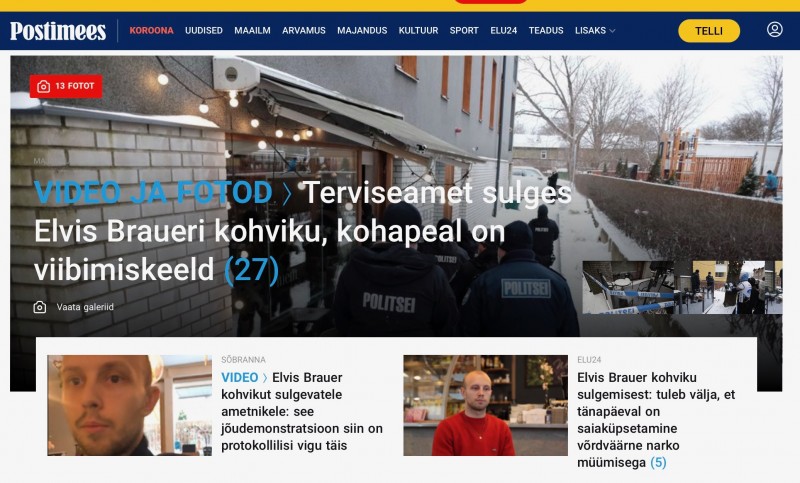
Task: Click the Vaata galeriid link
Action: coord(85,307)
